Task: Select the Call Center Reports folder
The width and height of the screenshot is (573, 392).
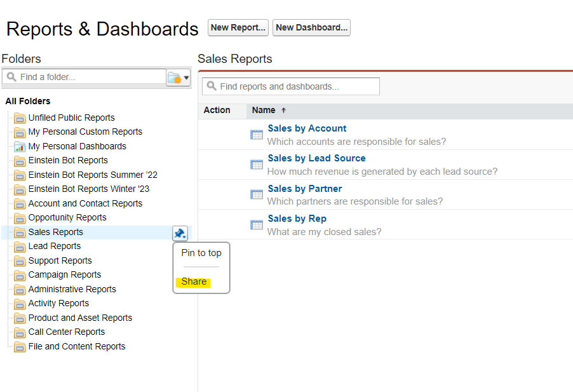Action: [x=67, y=332]
